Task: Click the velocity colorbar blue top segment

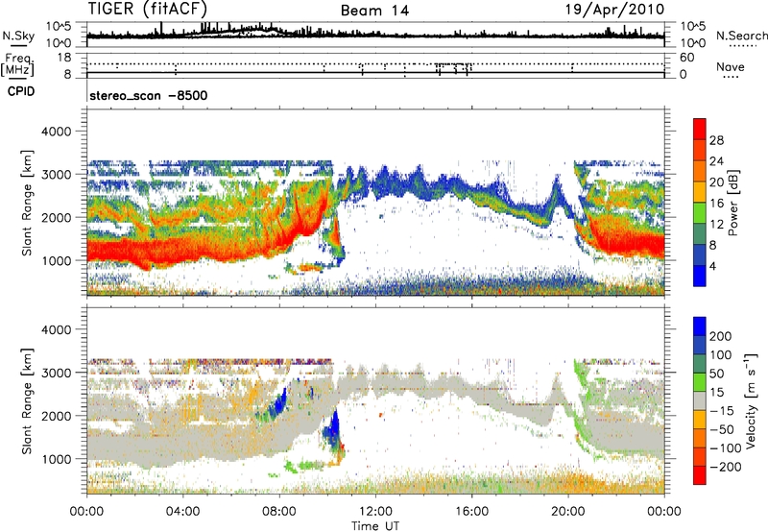Action: coord(700,326)
